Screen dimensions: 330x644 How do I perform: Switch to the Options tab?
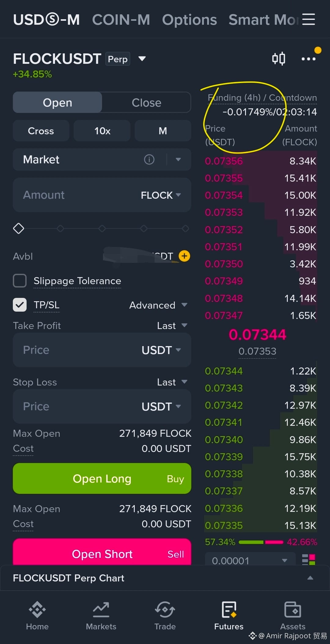(x=189, y=20)
